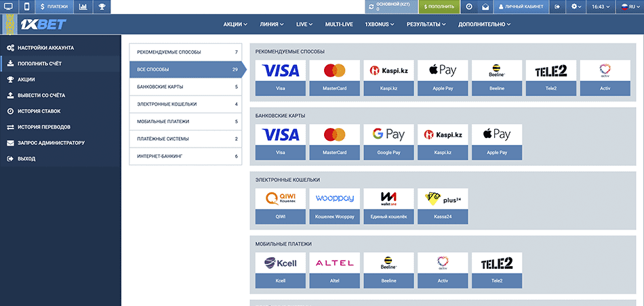
Task: Open the RU language dropdown
Action: [x=630, y=7]
